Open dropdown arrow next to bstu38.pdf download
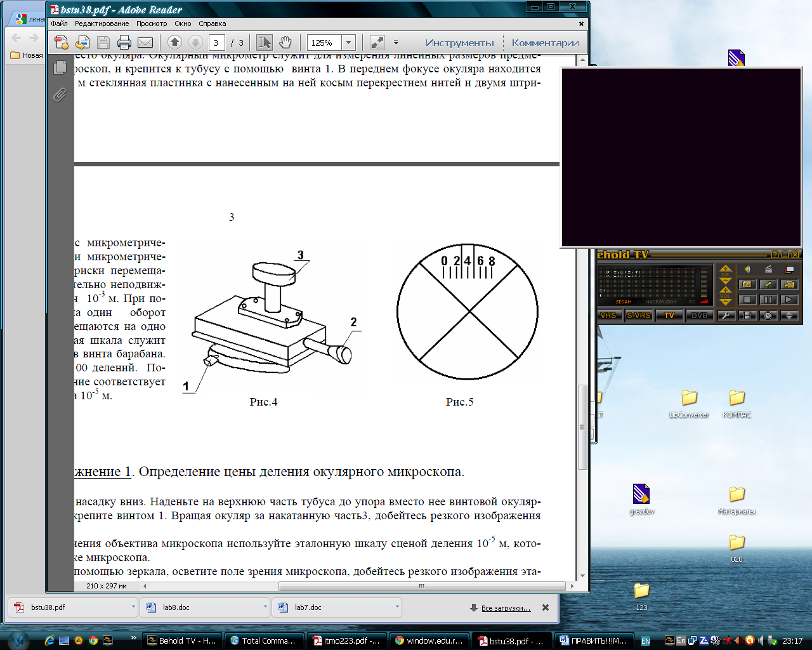The width and height of the screenshot is (812, 650). tap(133, 607)
